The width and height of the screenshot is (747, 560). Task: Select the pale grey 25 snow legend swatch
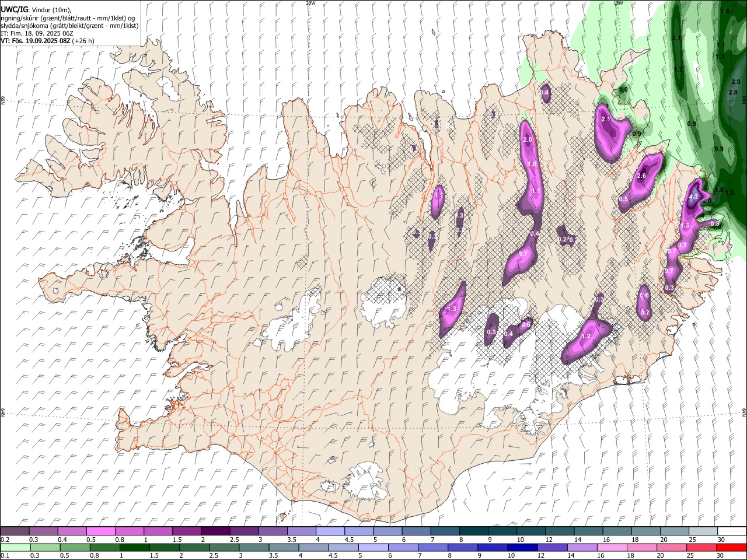click(x=703, y=531)
